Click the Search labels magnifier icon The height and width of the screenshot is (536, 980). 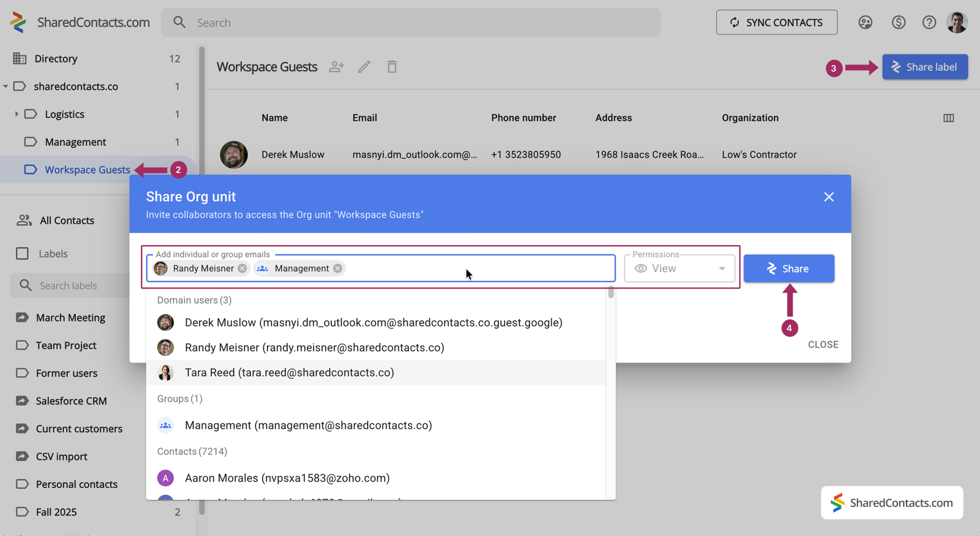tap(26, 285)
